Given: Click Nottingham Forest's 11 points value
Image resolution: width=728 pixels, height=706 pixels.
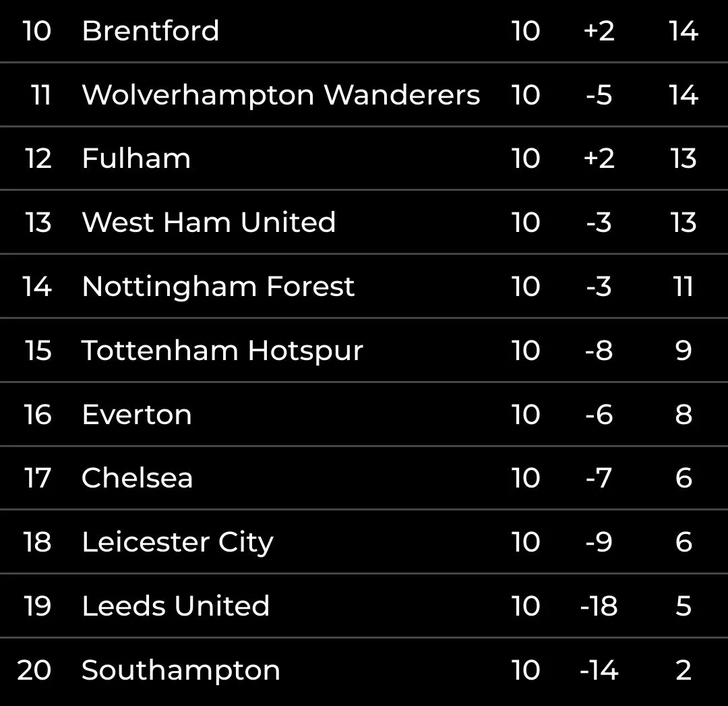Looking at the screenshot, I should tap(684, 287).
